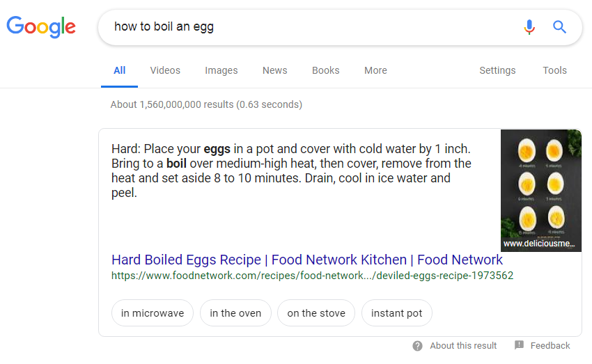Image resolution: width=592 pixels, height=364 pixels.
Task: Open the News results tab
Action: [275, 70]
